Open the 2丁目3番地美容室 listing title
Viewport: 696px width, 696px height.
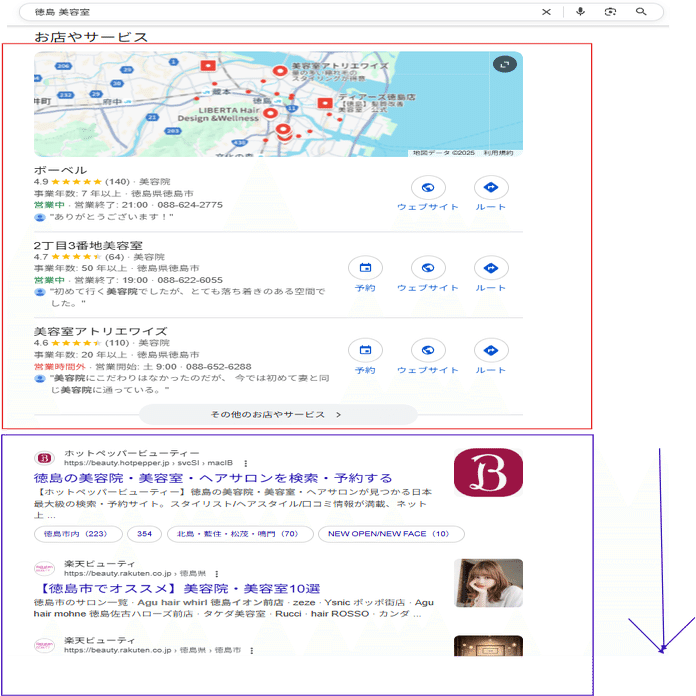88,245
